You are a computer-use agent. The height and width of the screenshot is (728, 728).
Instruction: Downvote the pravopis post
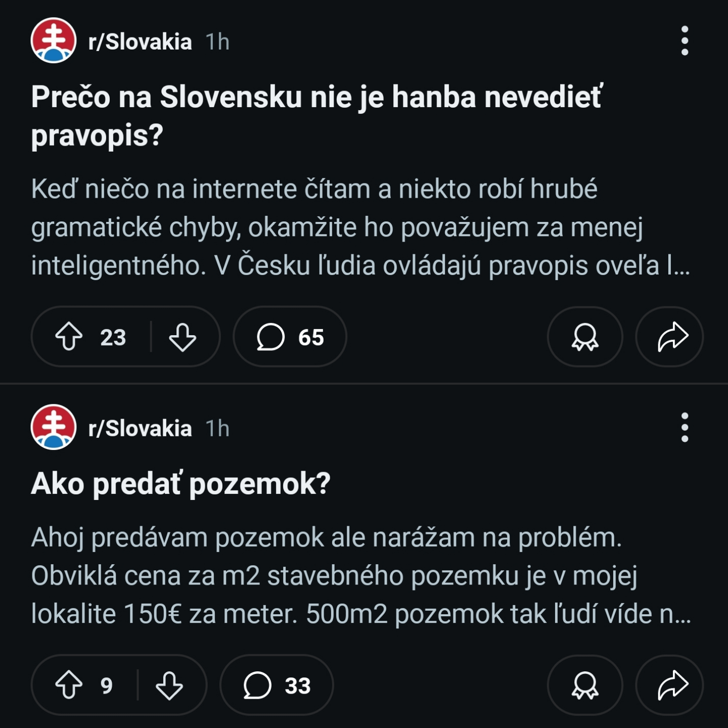tap(183, 337)
